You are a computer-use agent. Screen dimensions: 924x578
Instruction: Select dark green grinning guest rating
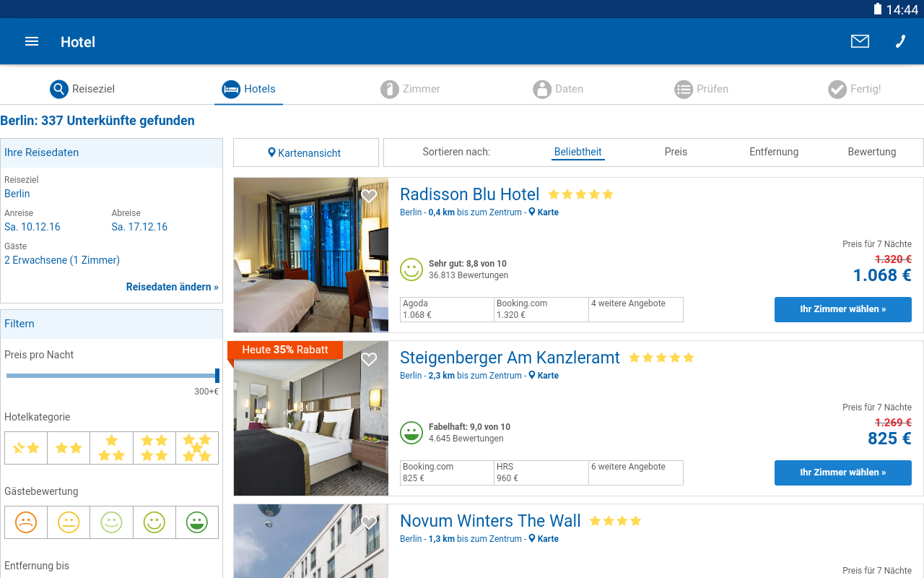tap(197, 522)
